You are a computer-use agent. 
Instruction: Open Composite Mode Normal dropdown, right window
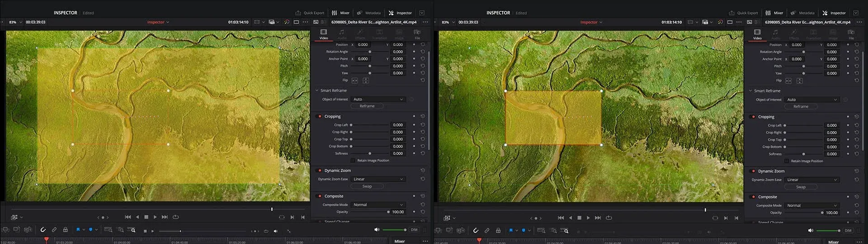[x=812, y=205]
